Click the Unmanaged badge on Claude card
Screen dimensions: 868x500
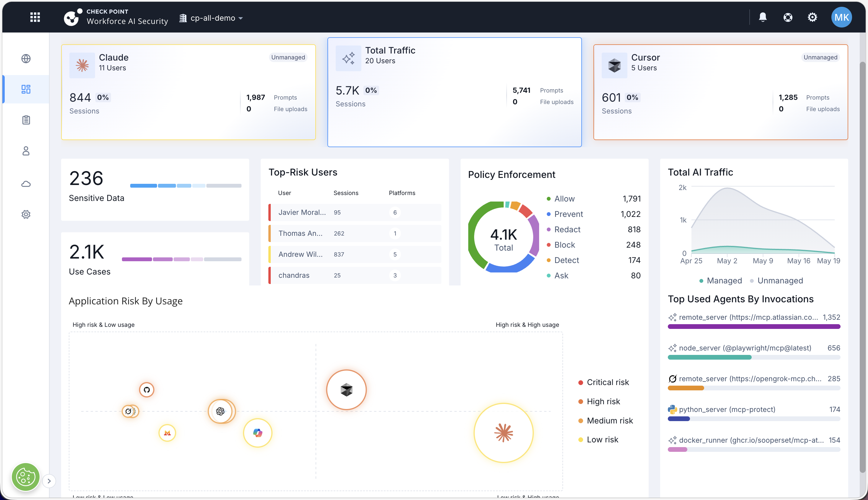288,57
